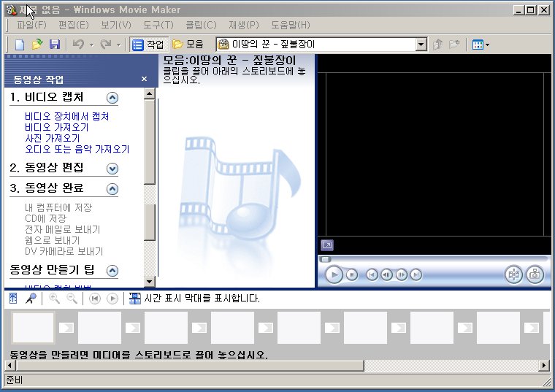555x392 pixels.
Task: Go back to previous clip in monitor
Action: [372, 275]
